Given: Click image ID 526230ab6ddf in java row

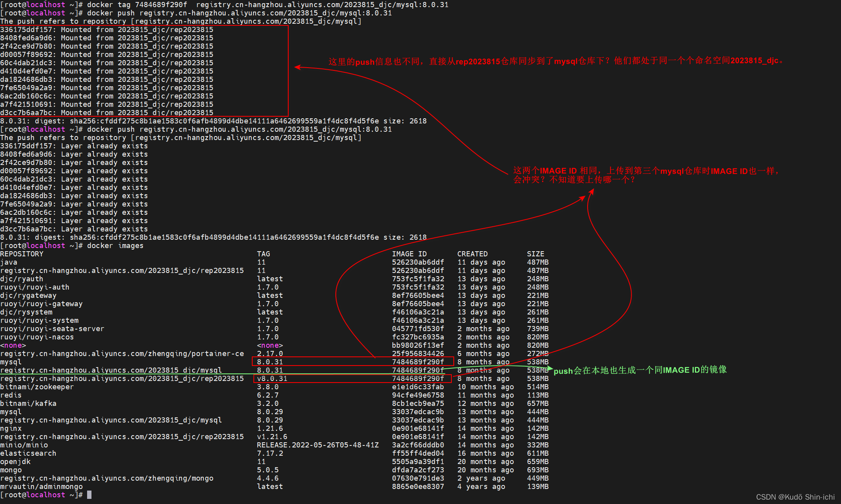Looking at the screenshot, I should [418, 262].
